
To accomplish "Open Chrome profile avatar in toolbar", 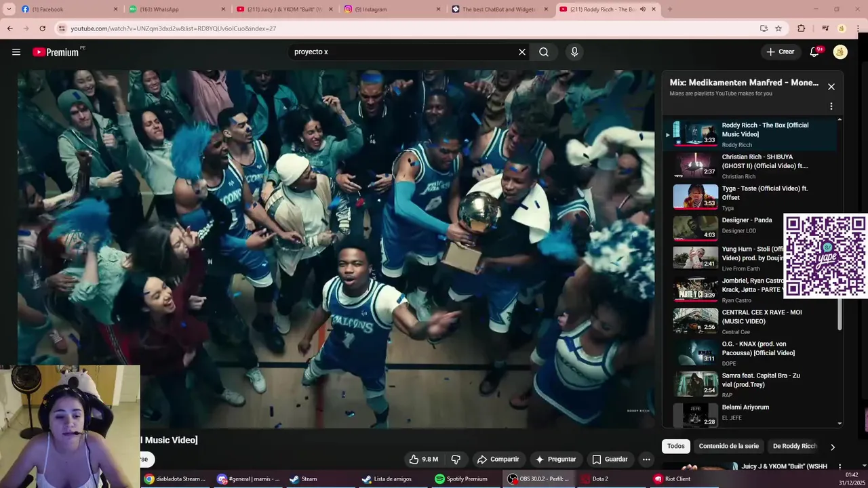I will 842,28.
